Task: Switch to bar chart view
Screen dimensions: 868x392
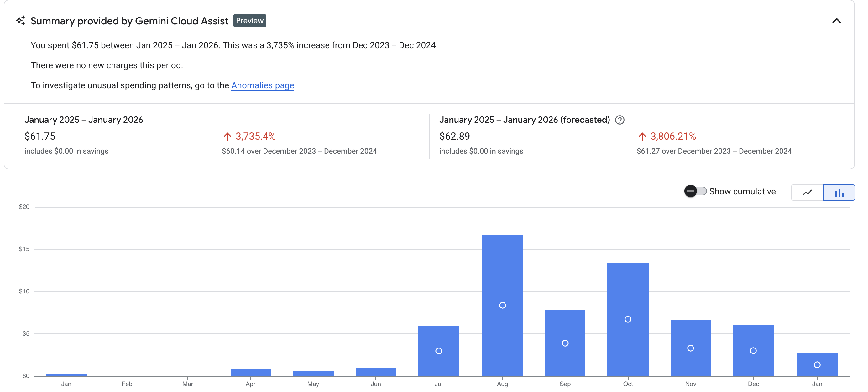Action: pyautogui.click(x=839, y=193)
